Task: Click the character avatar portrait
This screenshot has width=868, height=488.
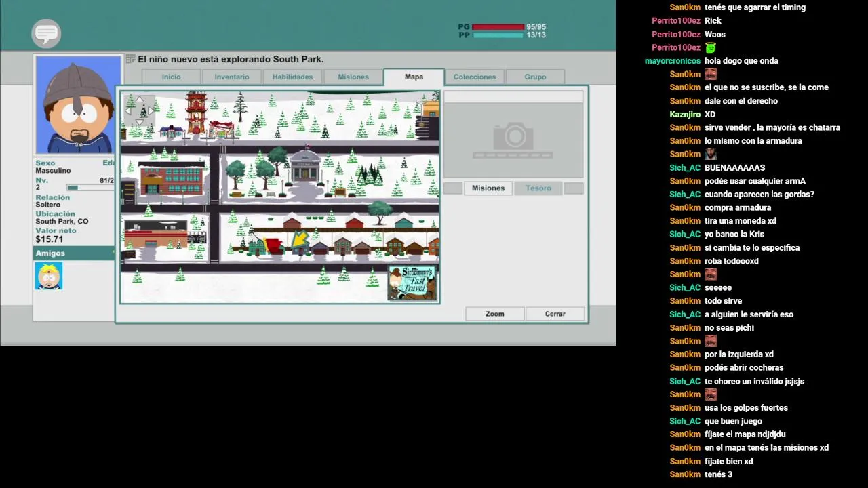Action: (78, 105)
